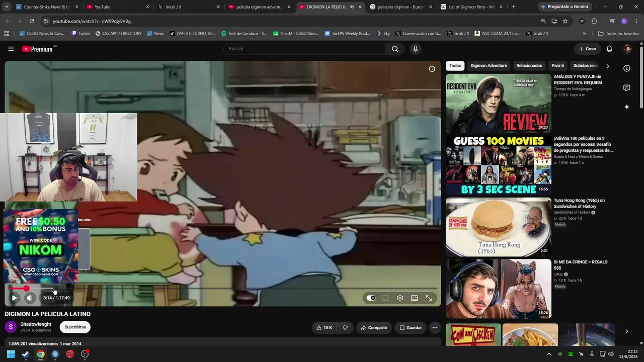Open the Todos los favoritos folder
Viewport: 644px width, 362px height.
click(x=618, y=34)
